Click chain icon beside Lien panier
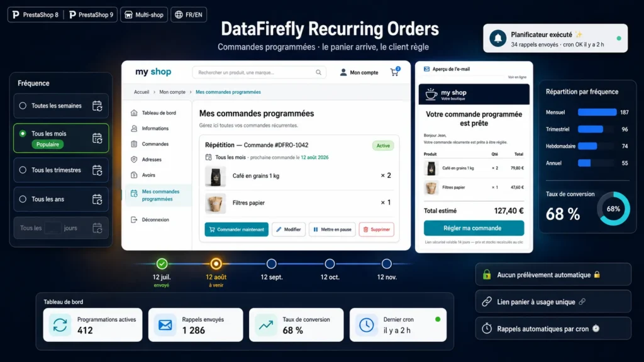The width and height of the screenshot is (644, 362). click(487, 302)
